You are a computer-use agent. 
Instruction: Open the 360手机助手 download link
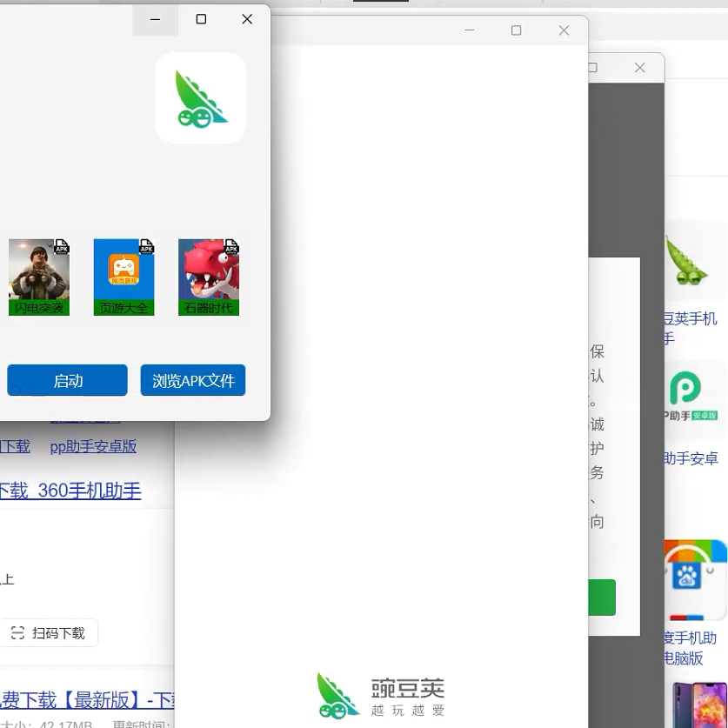(70, 491)
